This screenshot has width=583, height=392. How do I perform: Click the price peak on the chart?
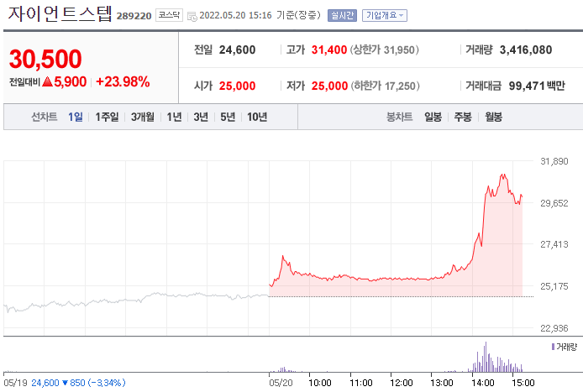[502, 175]
